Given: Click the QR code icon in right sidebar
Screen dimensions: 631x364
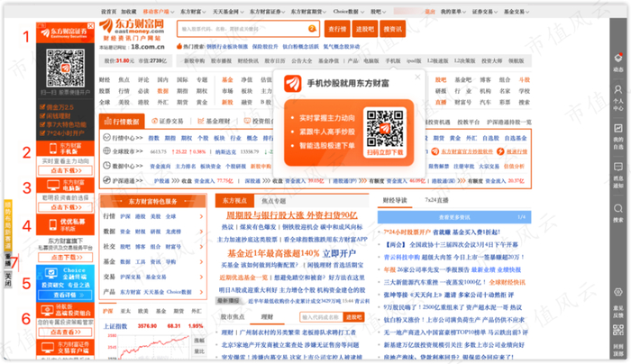Looking at the screenshot, I should click(618, 331).
